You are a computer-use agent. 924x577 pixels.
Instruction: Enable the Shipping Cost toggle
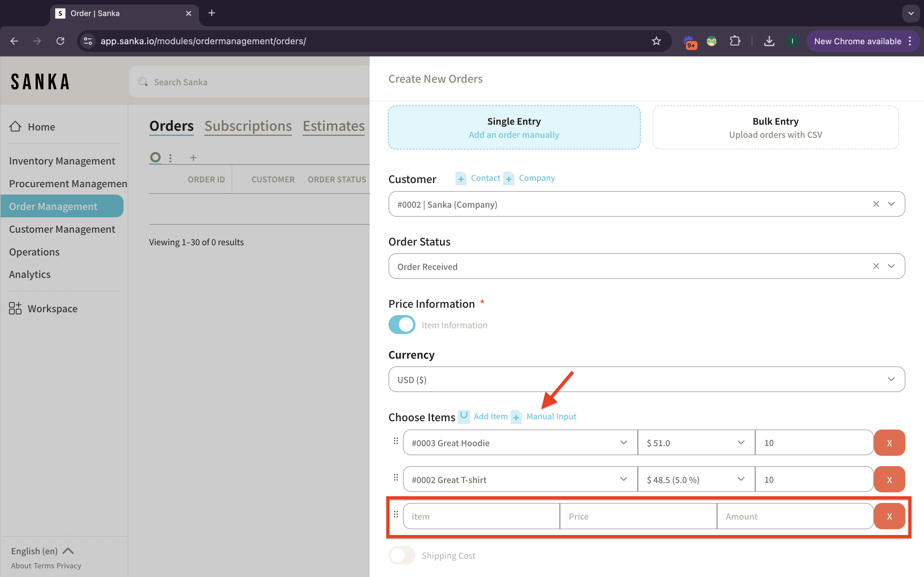click(x=402, y=555)
